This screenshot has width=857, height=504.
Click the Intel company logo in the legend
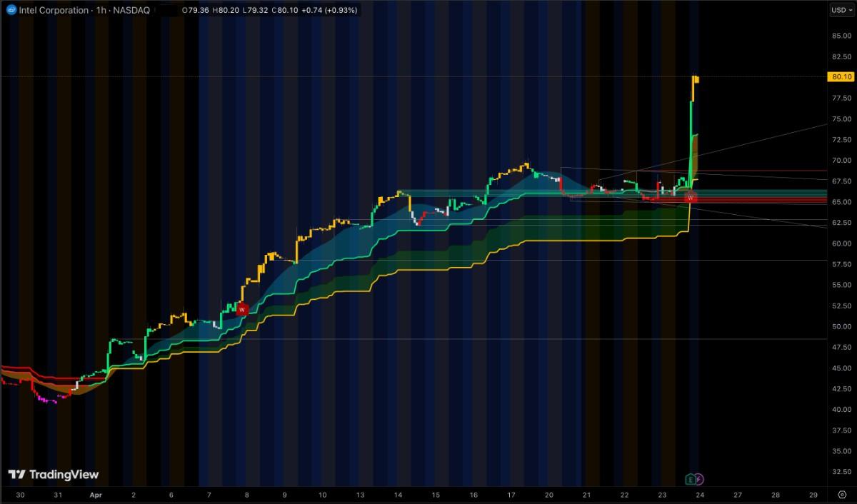pos(11,10)
